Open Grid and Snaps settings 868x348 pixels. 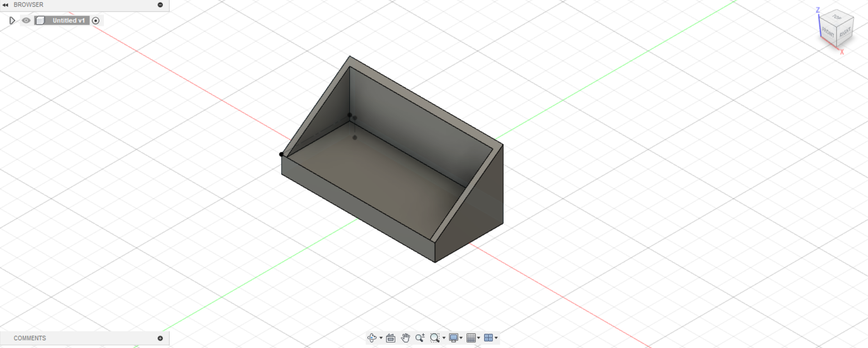pos(471,338)
